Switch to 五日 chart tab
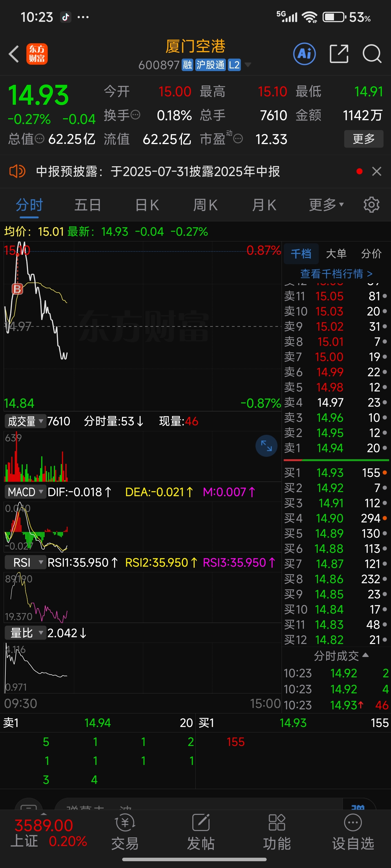Viewport: 391px width, 868px height. (88, 205)
